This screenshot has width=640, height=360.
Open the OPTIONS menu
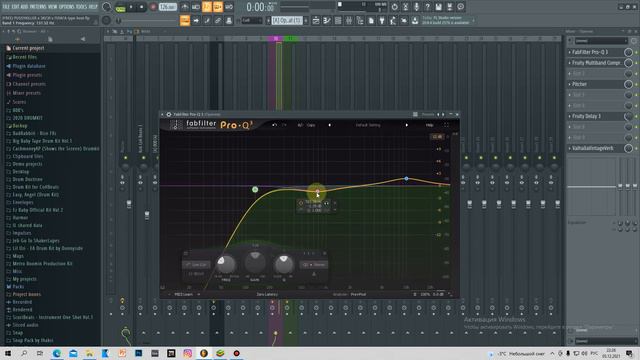click(x=68, y=7)
